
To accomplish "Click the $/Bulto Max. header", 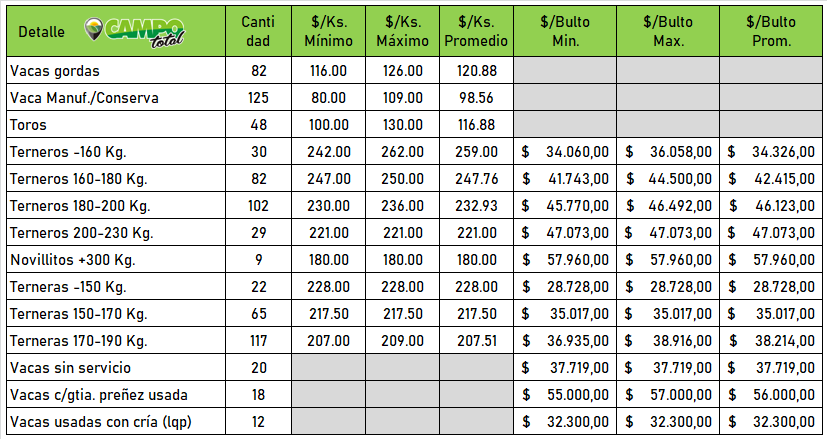I will (667, 31).
